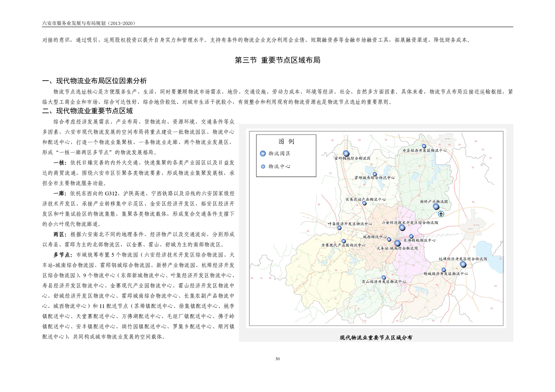Click the 金寨现代产业园物流中心 marker
Image resolution: width=555 pixels, height=392 pixels.
344,241
